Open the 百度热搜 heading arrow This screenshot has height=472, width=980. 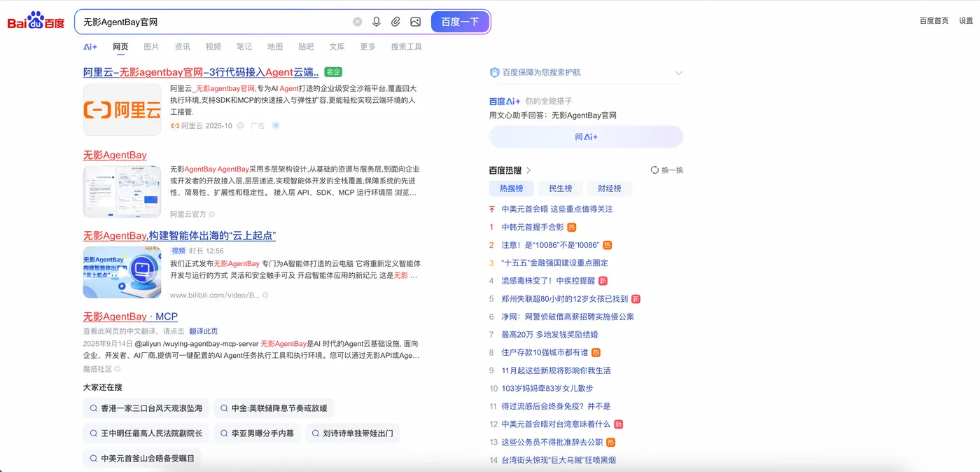528,170
